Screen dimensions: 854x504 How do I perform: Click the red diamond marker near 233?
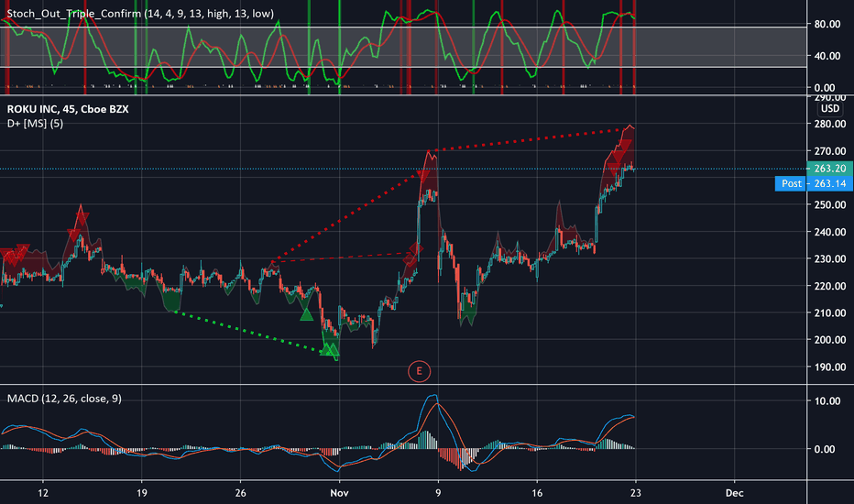[x=416, y=249]
